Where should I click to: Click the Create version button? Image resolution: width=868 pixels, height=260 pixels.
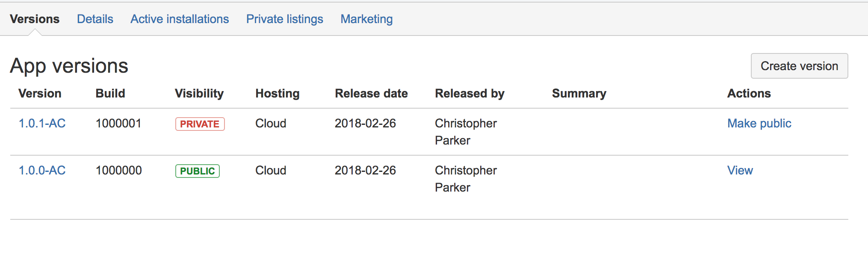pyautogui.click(x=799, y=66)
